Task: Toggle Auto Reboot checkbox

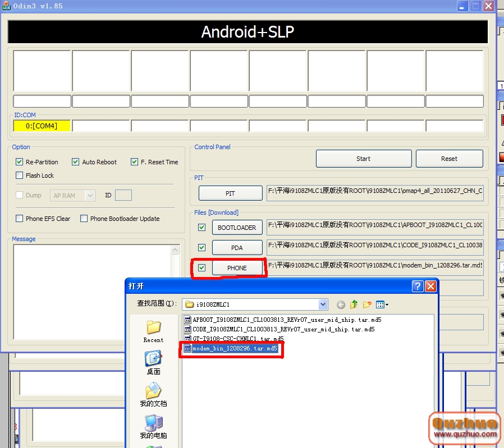Action: pyautogui.click(x=76, y=162)
